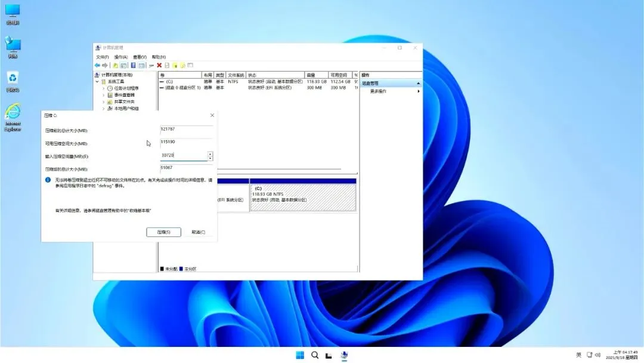Viewport: 644px width, 363px height.
Task: Open the 帮助(H) menu
Action: tap(159, 57)
